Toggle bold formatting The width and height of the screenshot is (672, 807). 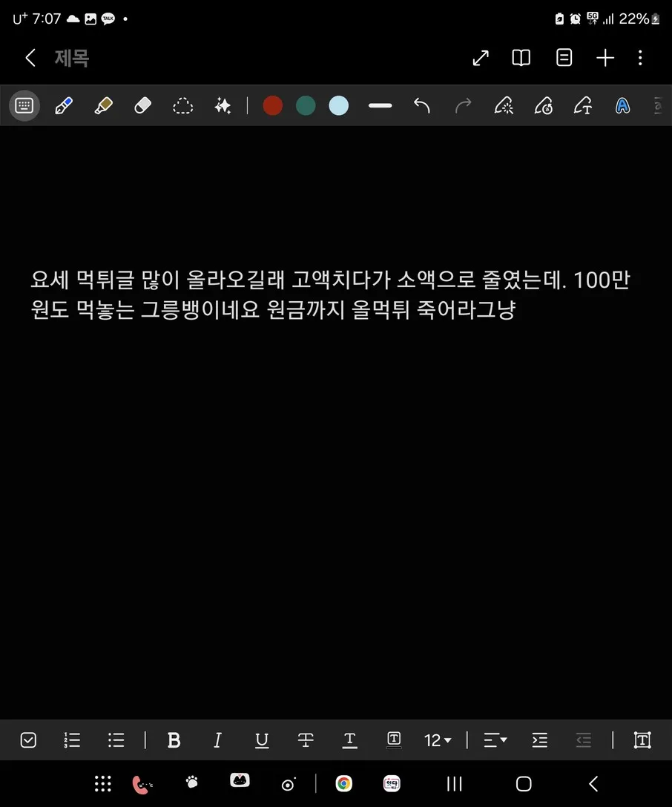[174, 740]
